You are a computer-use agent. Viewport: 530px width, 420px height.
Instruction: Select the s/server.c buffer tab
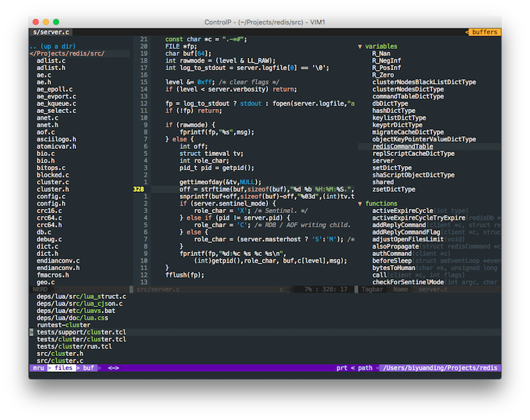pos(51,32)
